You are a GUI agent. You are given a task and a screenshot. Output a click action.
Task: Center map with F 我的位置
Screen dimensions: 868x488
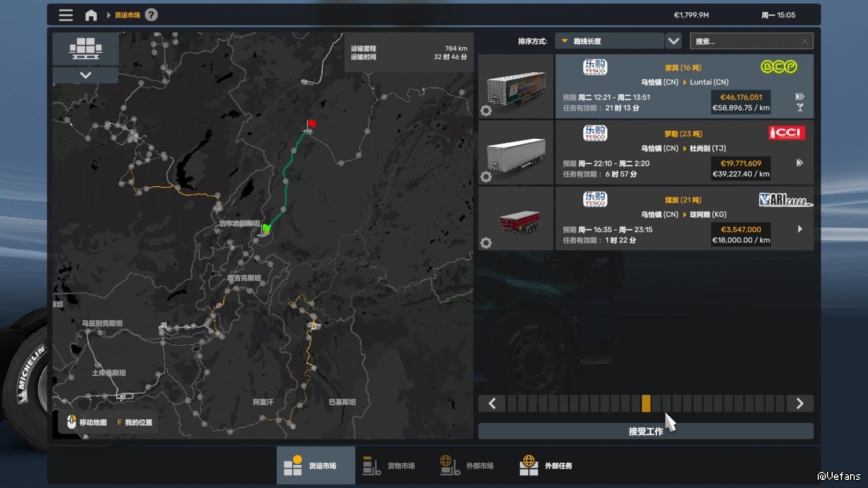tap(135, 423)
